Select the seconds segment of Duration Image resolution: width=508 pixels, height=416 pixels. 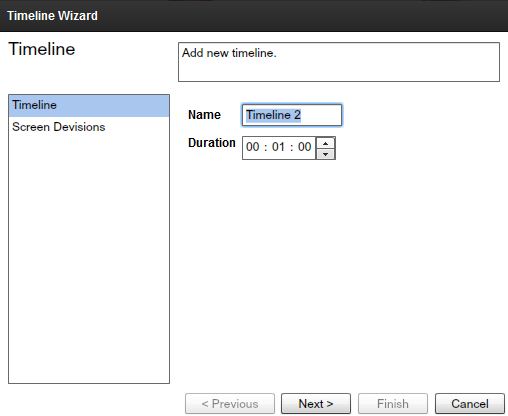click(304, 147)
